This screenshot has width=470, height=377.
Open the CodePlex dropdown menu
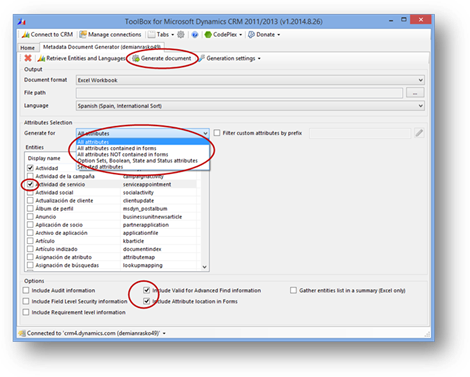pos(223,34)
